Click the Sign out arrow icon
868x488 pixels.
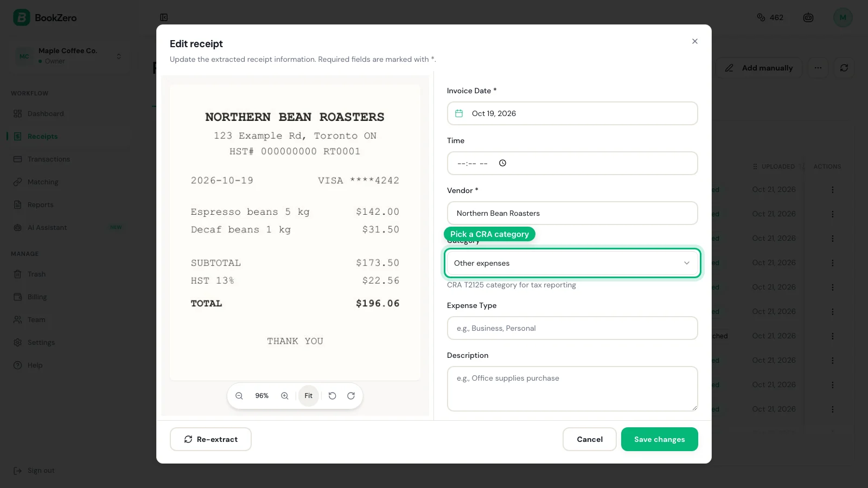[17, 471]
